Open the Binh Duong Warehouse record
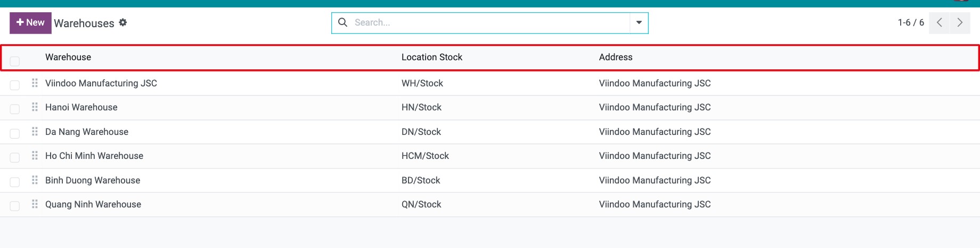980x248 pixels. pos(93,180)
